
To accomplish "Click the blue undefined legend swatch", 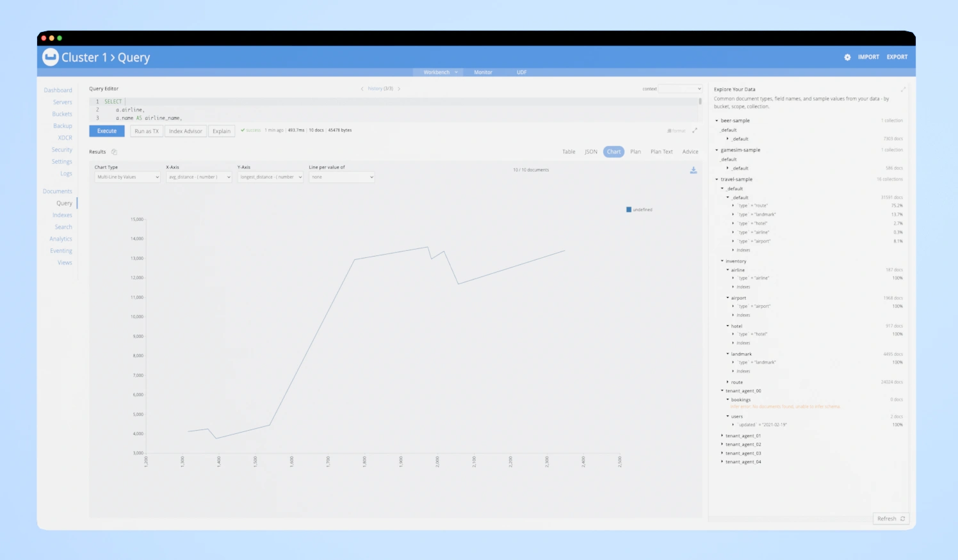I will [629, 210].
